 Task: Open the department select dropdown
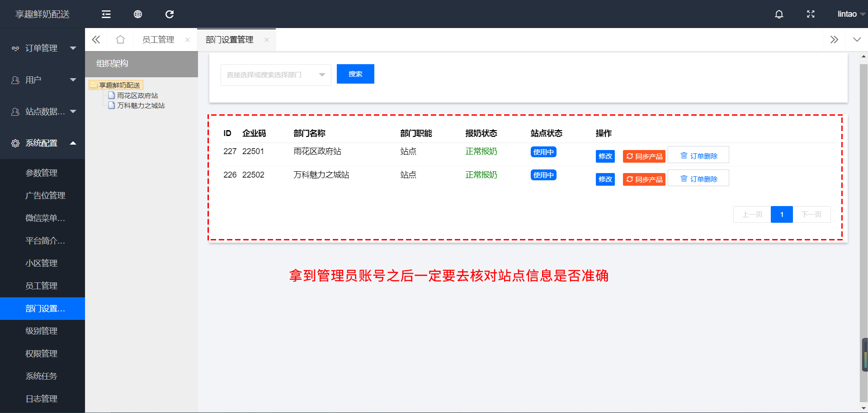point(276,75)
